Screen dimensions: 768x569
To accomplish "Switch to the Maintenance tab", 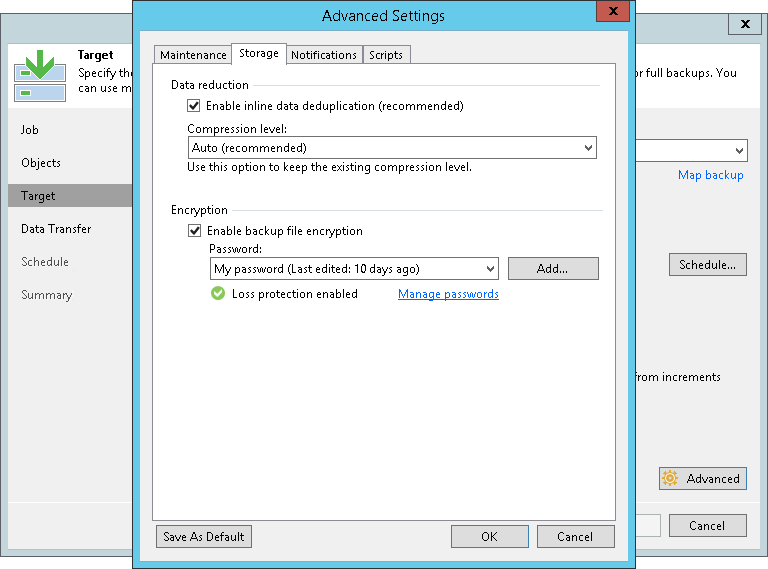I will (193, 55).
